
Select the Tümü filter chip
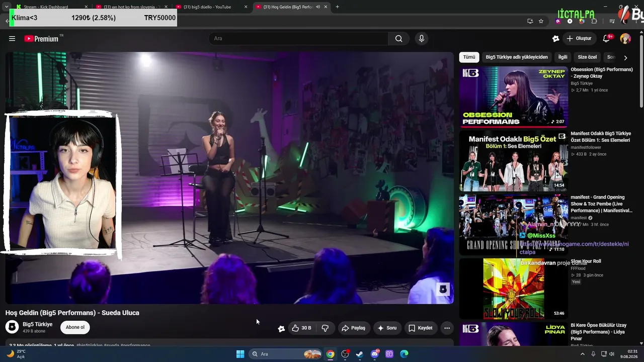pos(469,57)
